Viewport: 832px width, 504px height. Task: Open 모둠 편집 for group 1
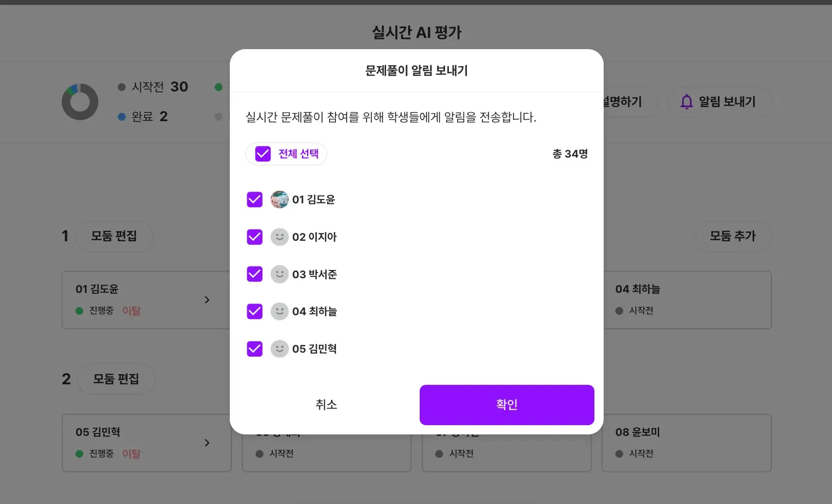point(114,236)
